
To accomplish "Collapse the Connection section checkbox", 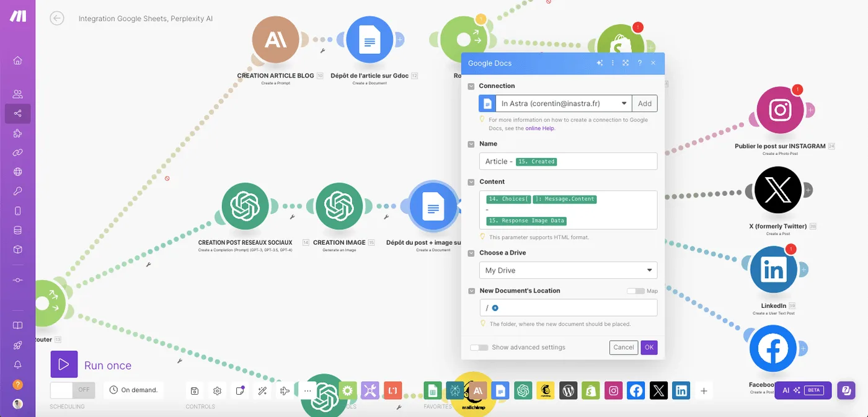I will (471, 86).
